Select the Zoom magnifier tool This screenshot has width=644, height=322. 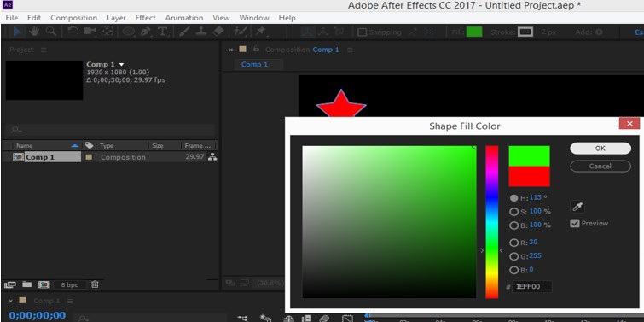[51, 32]
